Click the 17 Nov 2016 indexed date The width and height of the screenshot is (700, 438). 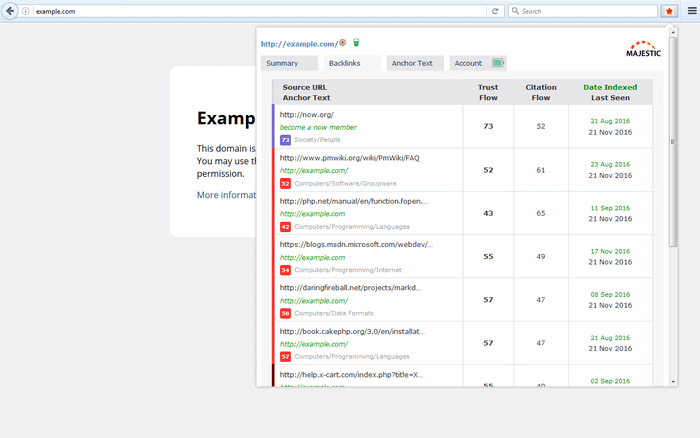(610, 251)
